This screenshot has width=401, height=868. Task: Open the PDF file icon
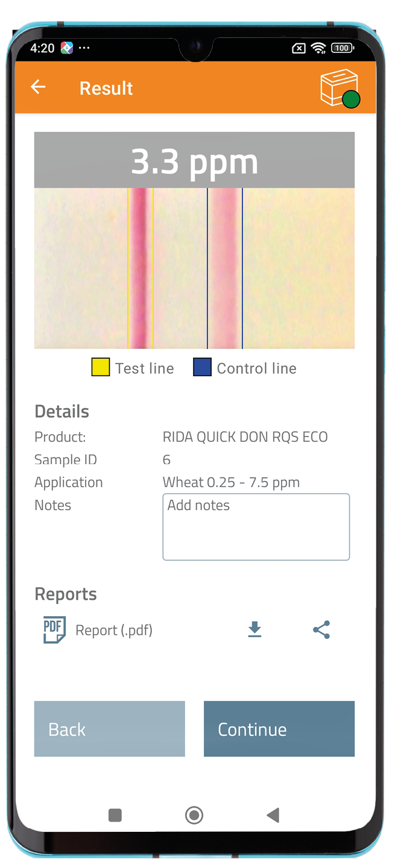[54, 630]
